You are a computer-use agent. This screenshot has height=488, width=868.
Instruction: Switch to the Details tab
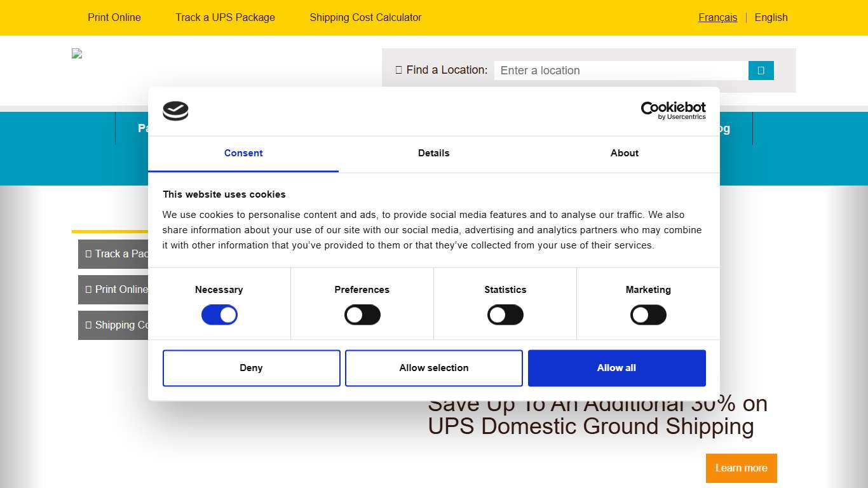(433, 153)
